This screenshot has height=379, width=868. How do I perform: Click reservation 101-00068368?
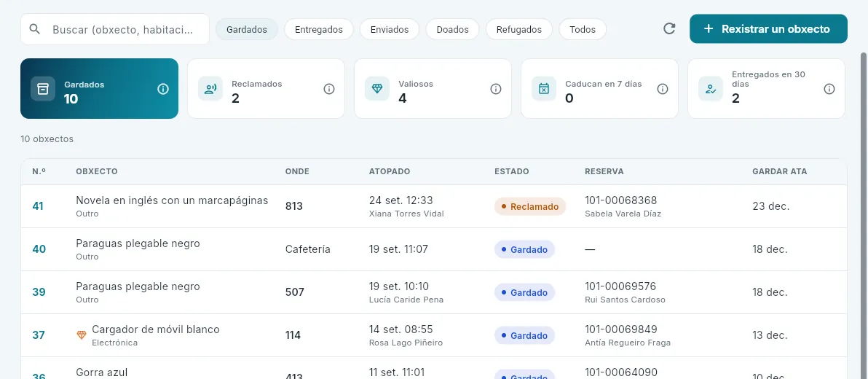620,200
